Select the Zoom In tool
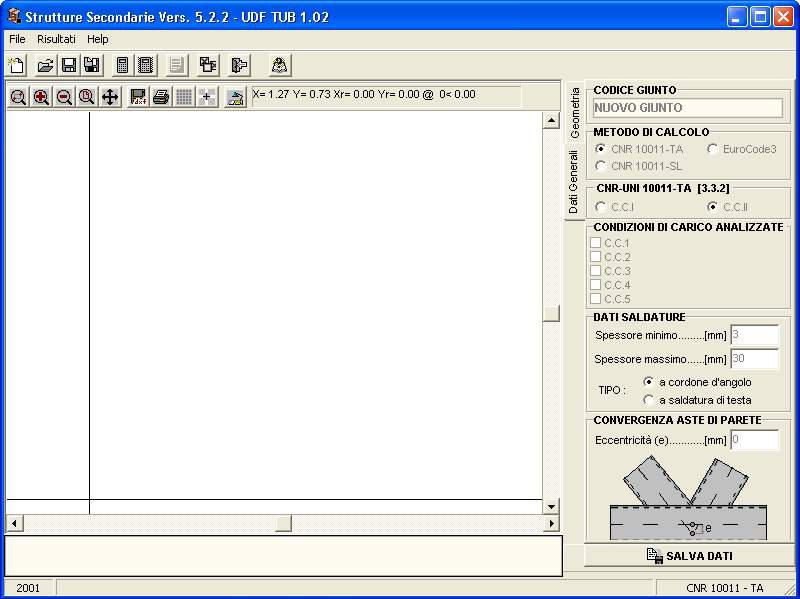 point(43,95)
